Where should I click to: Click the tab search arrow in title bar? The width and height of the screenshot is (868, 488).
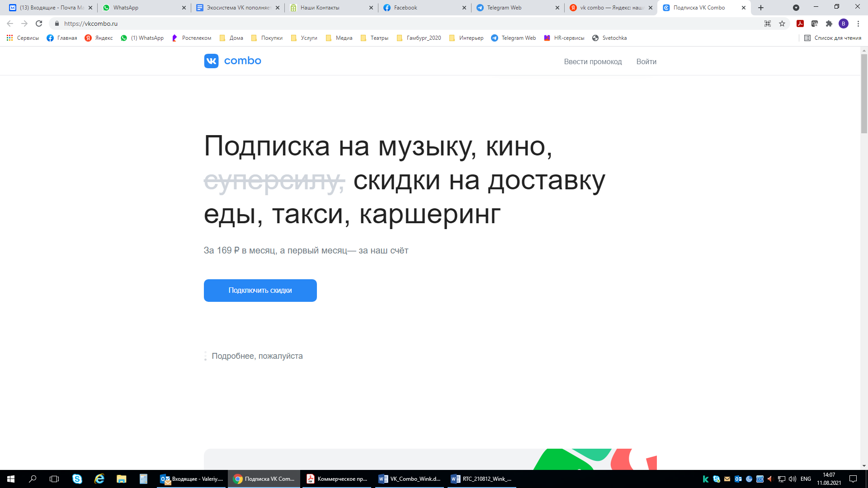coord(796,7)
